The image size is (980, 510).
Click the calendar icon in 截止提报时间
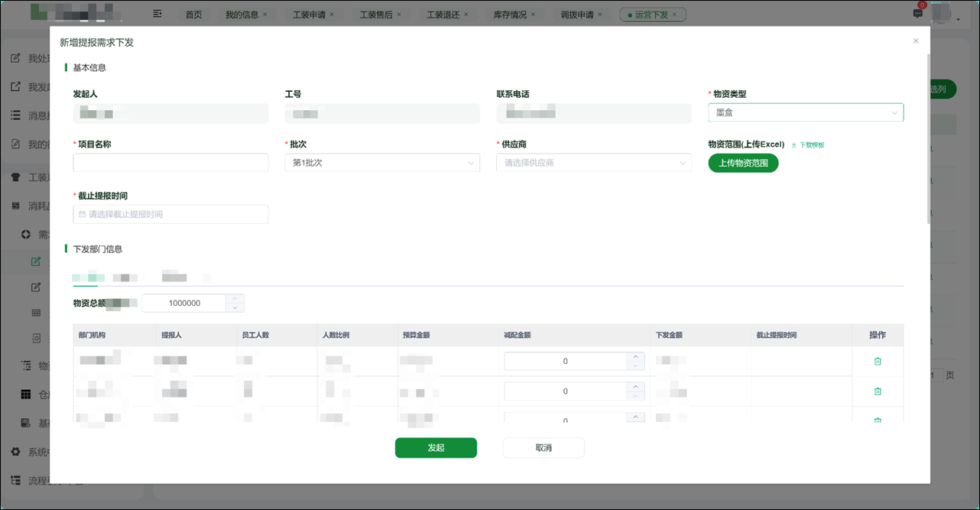tap(82, 215)
